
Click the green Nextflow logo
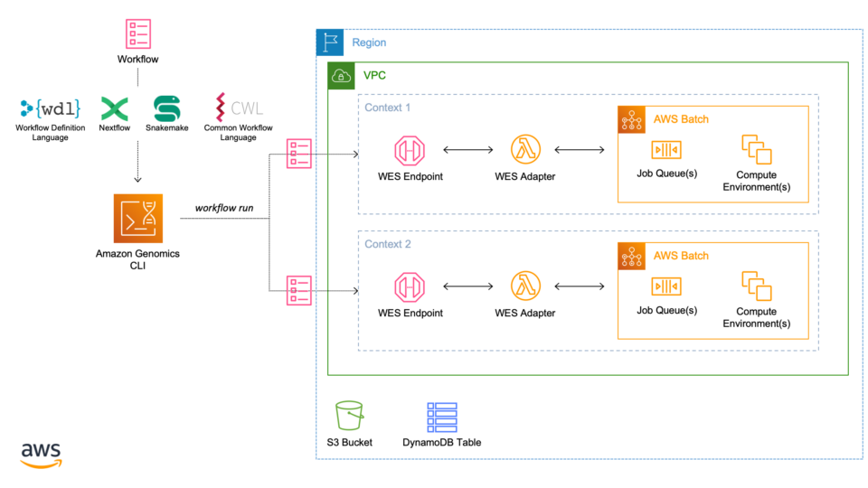[115, 108]
